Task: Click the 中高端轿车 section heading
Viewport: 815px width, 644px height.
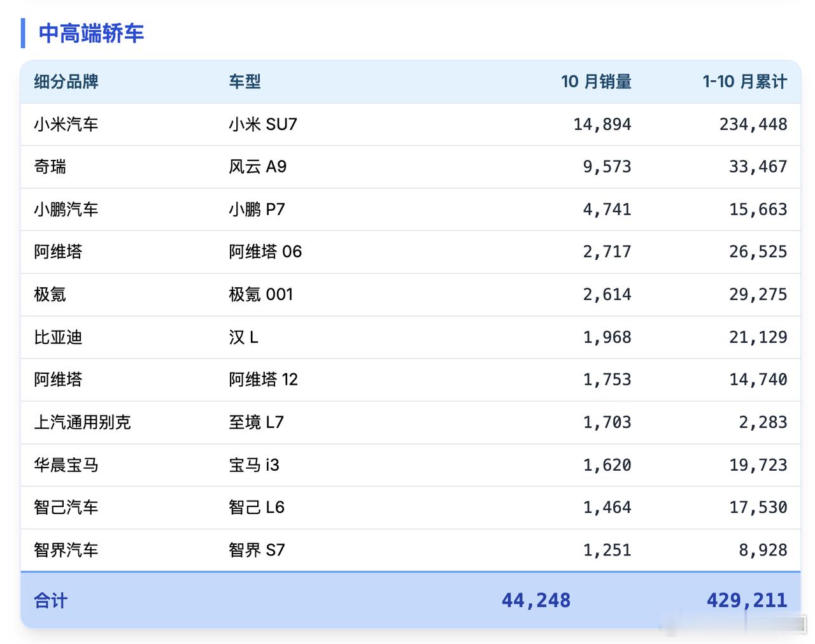Action: coord(91,33)
